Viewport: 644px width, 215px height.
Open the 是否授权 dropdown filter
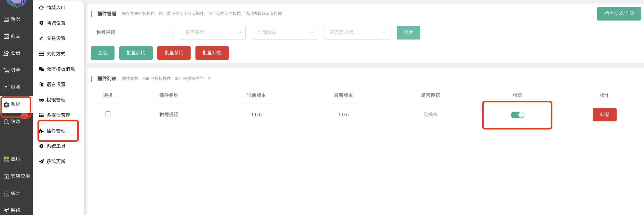[213, 33]
